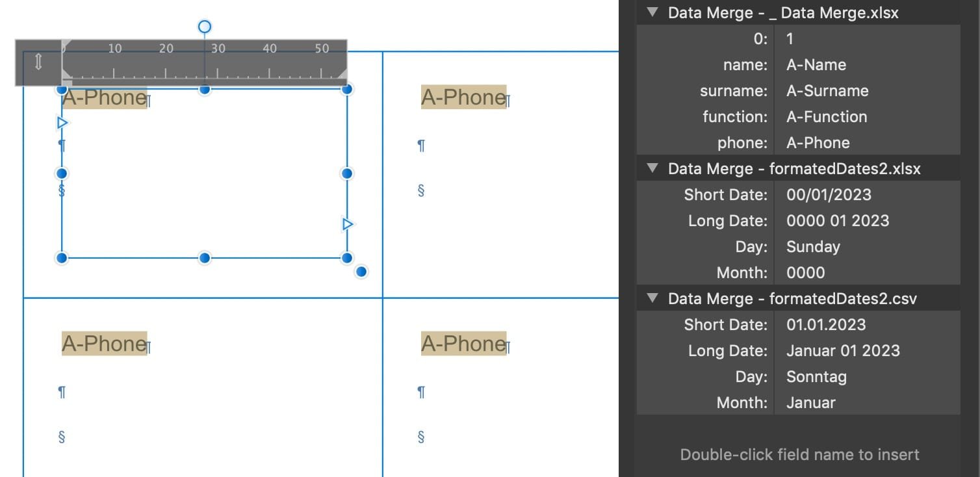Screen dimensions: 980x477
Task: Click the section break mark in the bottom-left cell
Action: click(61, 437)
